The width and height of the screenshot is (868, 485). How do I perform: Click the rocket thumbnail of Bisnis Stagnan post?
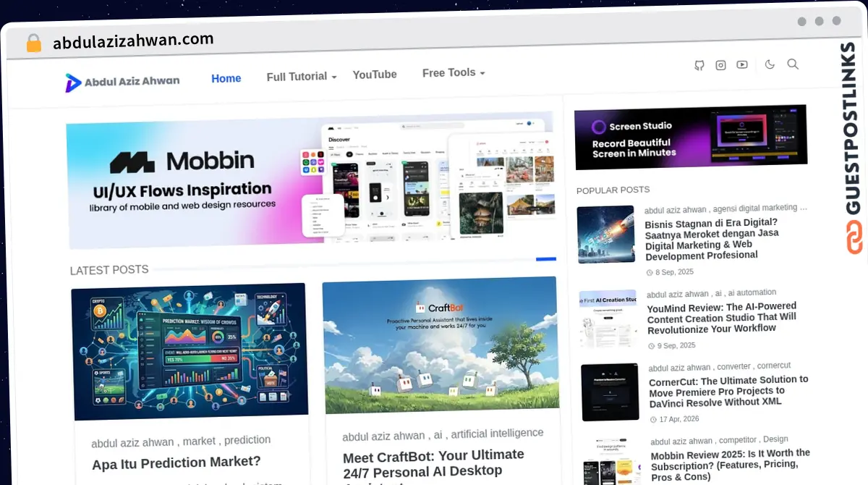pos(606,234)
